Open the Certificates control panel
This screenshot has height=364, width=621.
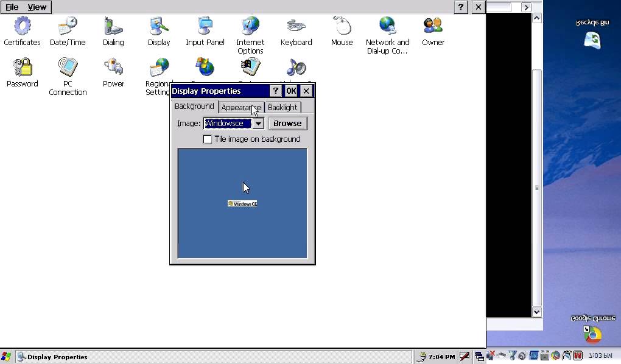tap(22, 27)
